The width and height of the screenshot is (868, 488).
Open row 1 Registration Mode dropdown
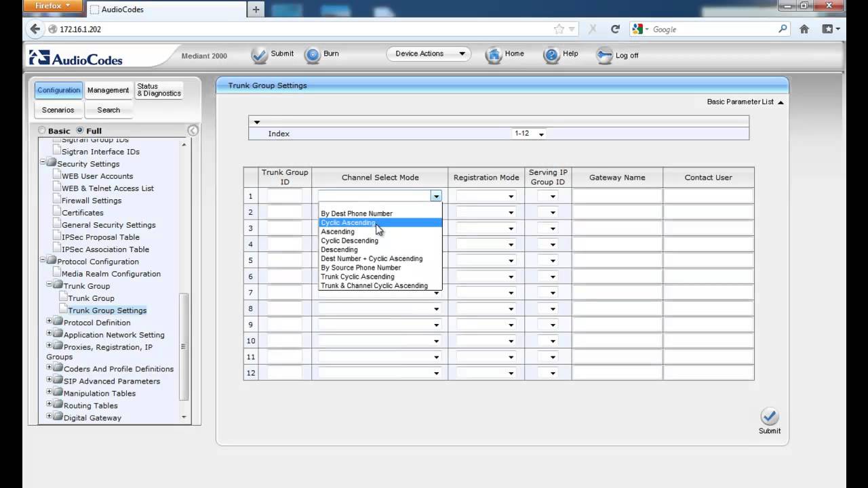[x=486, y=197]
